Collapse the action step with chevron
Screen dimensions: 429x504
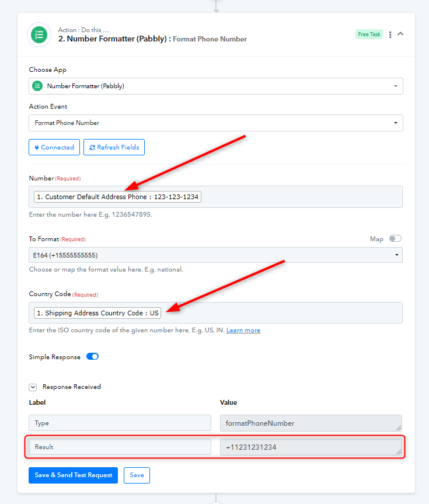400,34
